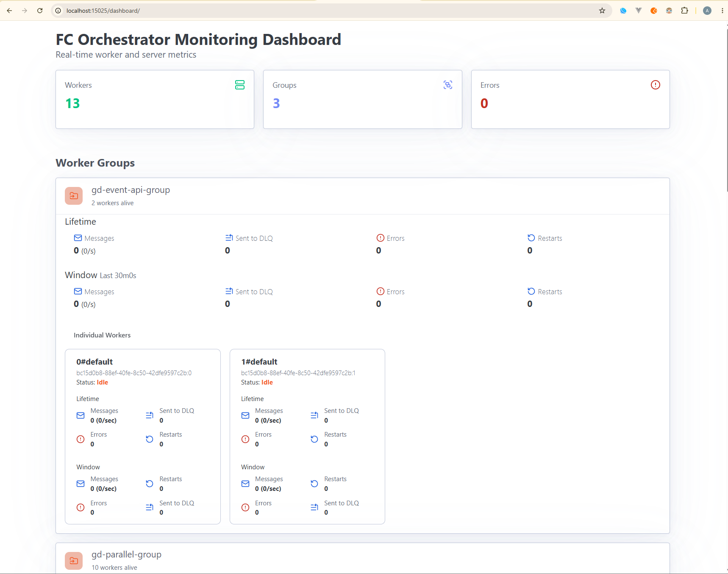The image size is (728, 574).
Task: Click the group Window Sent to DLQ icon
Action: (229, 291)
